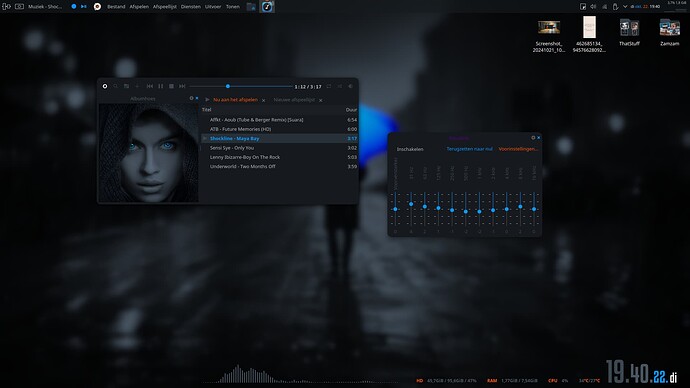Image resolution: width=690 pixels, height=388 pixels.
Task: Click the plus add icon in player toolbar
Action: pos(137,86)
